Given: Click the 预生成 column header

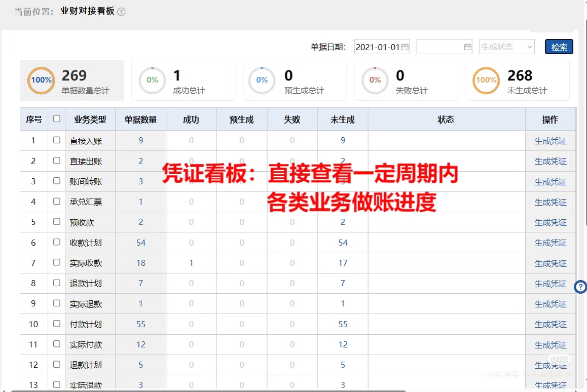Looking at the screenshot, I should tap(241, 120).
